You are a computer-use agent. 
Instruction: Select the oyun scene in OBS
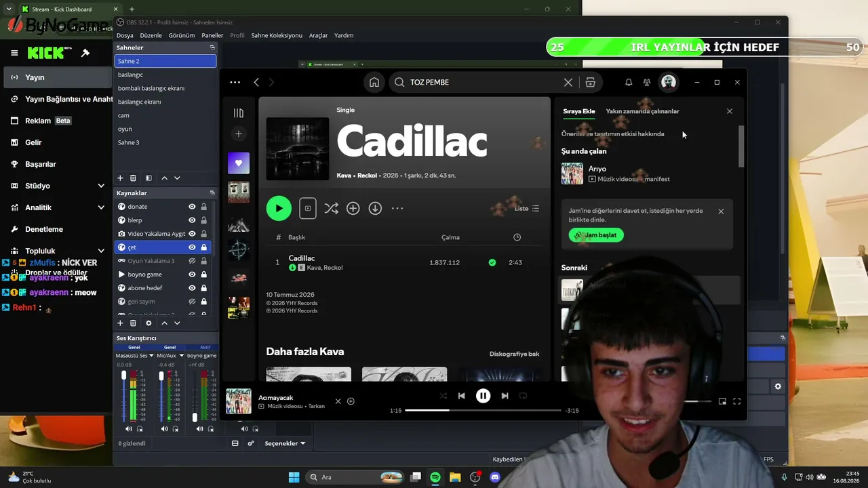[165, 129]
